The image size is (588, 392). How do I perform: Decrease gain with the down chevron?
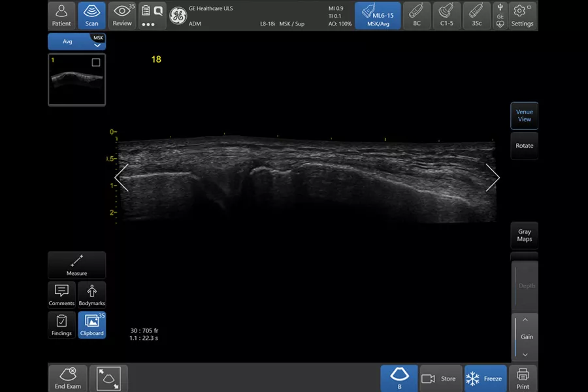coord(525,355)
